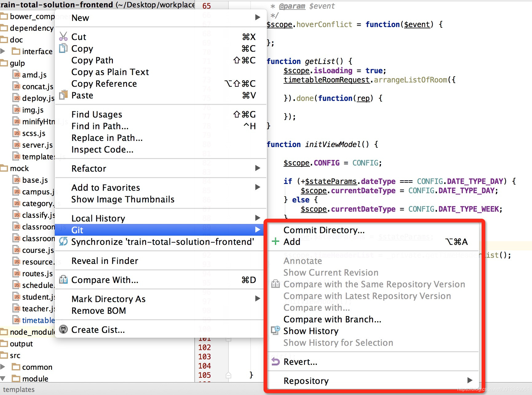Click fold marker at line 105

click(x=228, y=375)
